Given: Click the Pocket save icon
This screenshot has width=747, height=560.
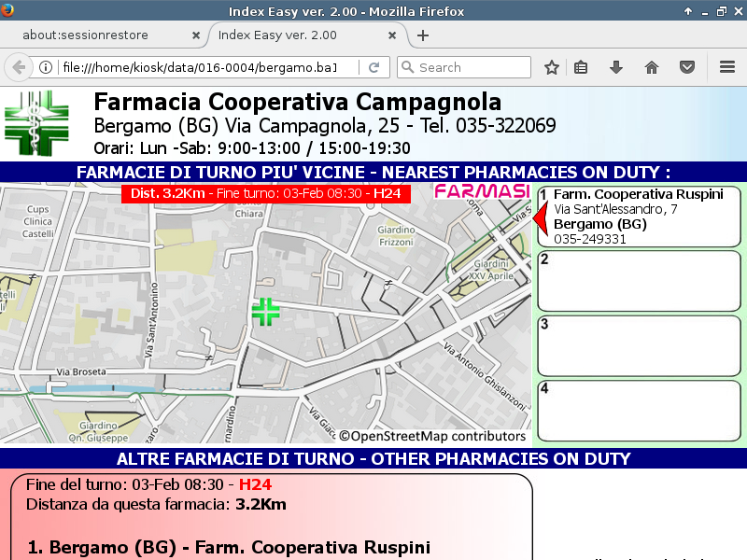Looking at the screenshot, I should tap(686, 67).
